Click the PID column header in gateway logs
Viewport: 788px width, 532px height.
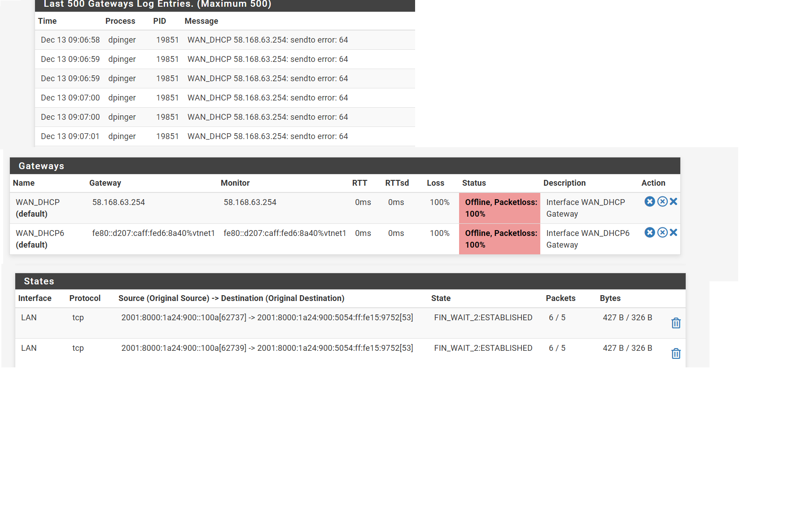point(159,21)
